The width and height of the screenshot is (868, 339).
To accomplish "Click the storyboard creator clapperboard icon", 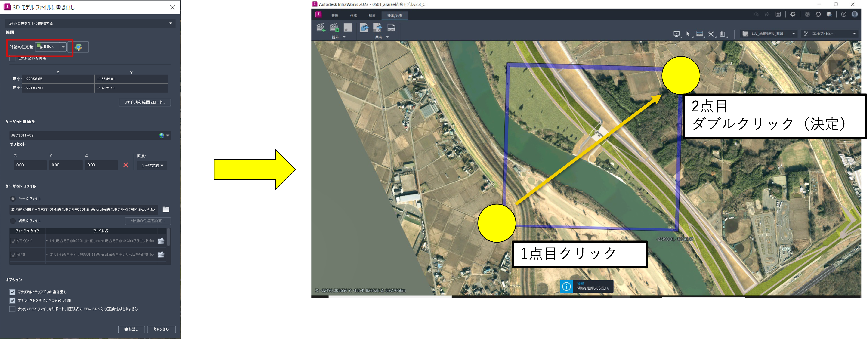I will pyautogui.click(x=321, y=28).
